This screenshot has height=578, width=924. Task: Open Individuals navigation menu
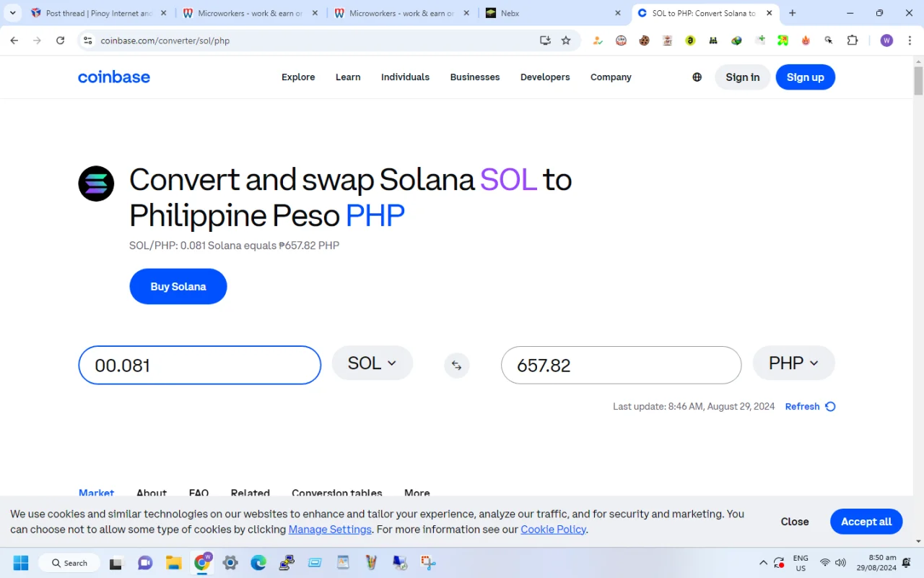coord(405,77)
